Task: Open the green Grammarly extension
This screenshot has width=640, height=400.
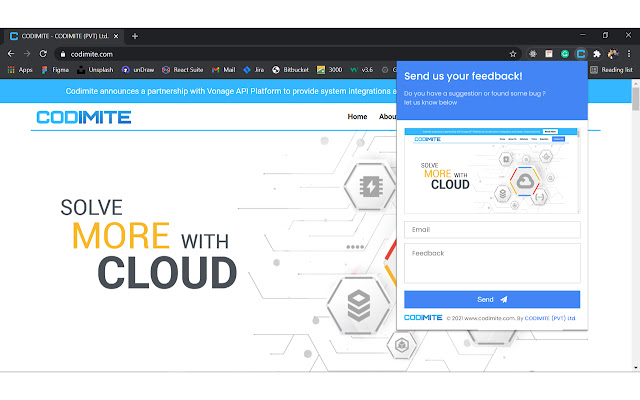Action: [x=565, y=53]
